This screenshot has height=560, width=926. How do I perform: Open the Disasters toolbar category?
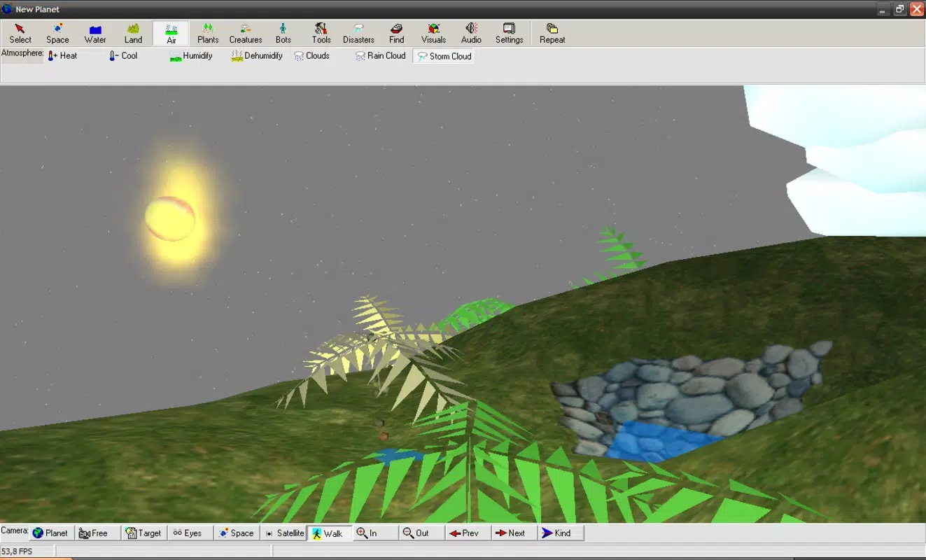click(x=358, y=34)
